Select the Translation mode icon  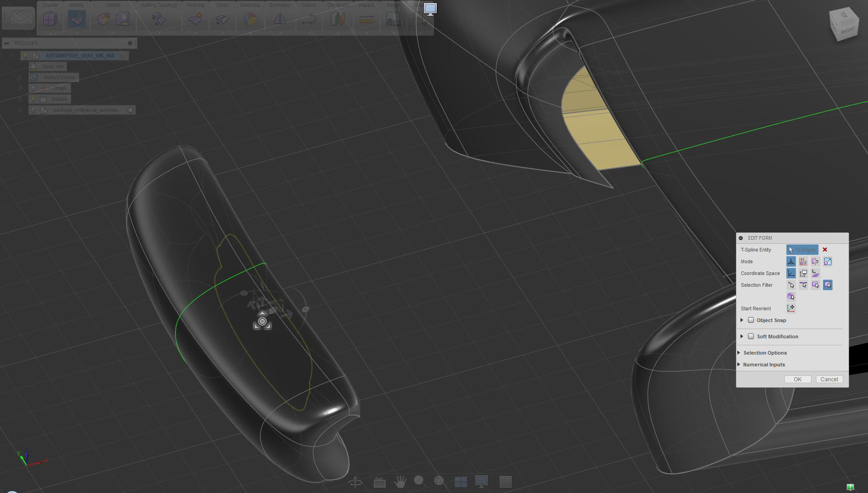(803, 261)
